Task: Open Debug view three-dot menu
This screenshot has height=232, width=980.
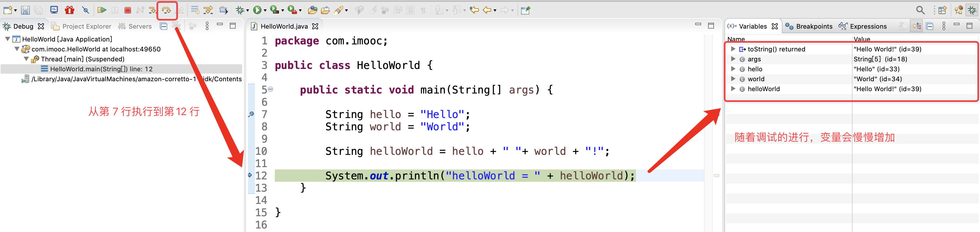Action: point(207,26)
